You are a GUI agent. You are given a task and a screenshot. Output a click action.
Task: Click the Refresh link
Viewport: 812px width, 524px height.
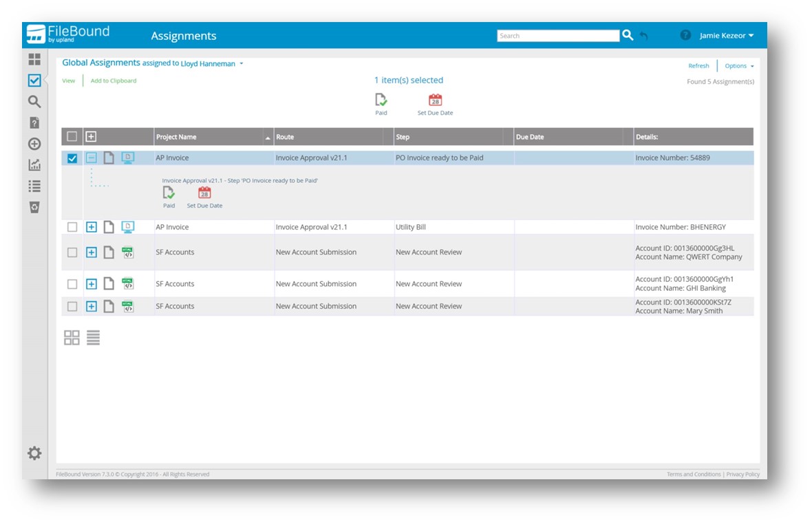(698, 66)
